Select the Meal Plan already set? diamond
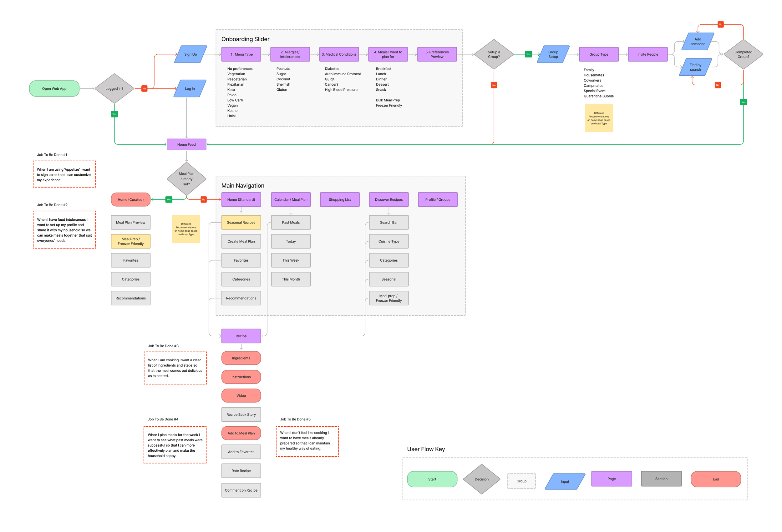This screenshot has height=532, width=782. click(186, 179)
